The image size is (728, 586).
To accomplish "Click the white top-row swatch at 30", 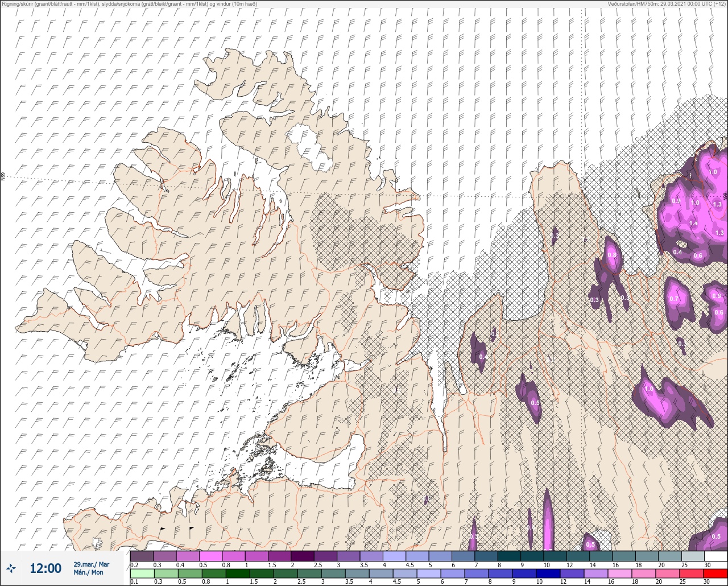I will tap(715, 556).
